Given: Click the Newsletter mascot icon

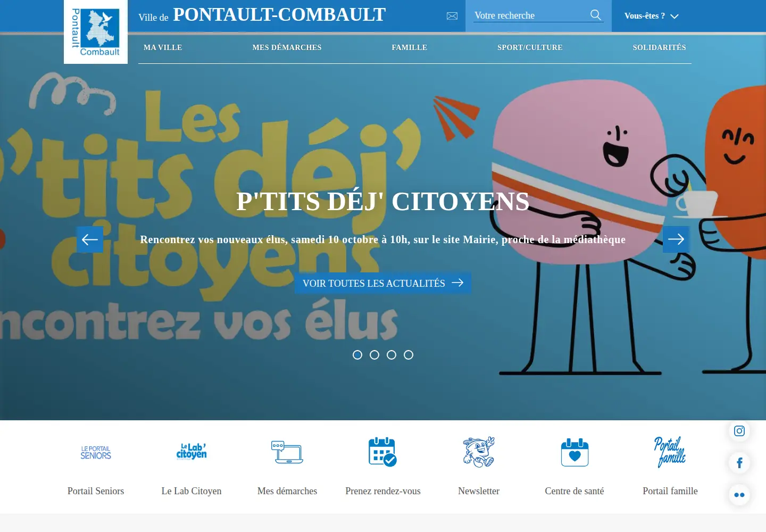Looking at the screenshot, I should [x=479, y=452].
